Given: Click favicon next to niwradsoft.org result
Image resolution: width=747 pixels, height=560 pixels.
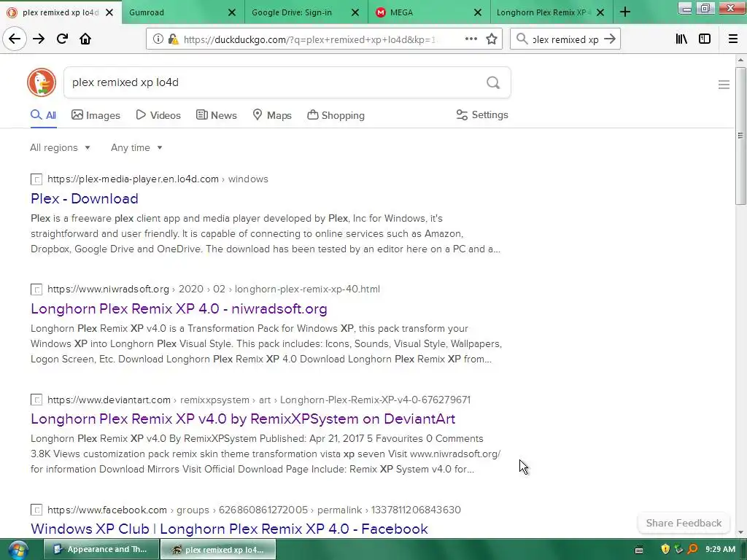Looking at the screenshot, I should [x=36, y=289].
